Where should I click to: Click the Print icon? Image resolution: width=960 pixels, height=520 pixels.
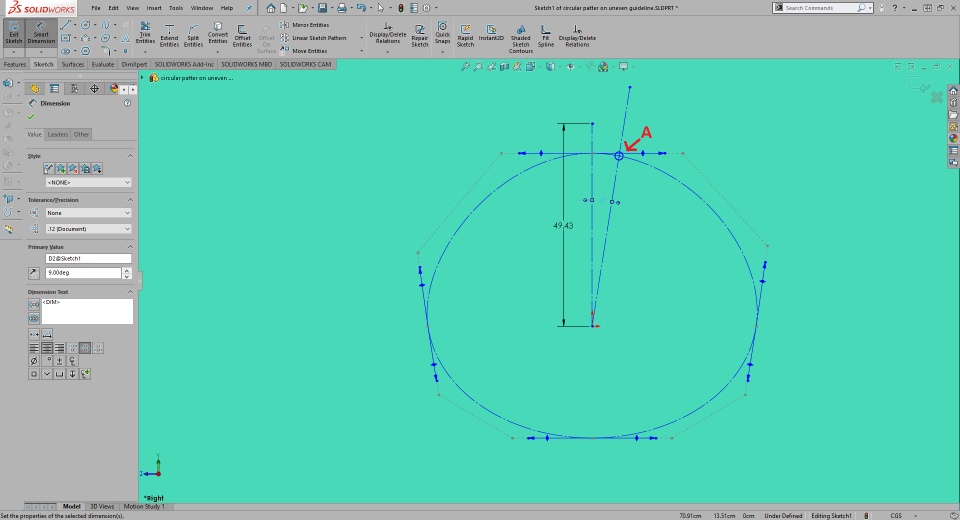point(342,8)
